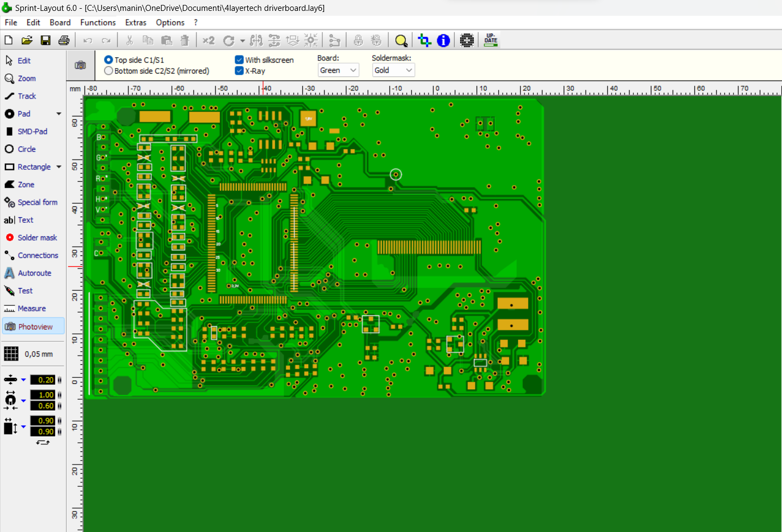The image size is (782, 532).
Task: Click the Rotate icon in toolbar
Action: tap(229, 40)
